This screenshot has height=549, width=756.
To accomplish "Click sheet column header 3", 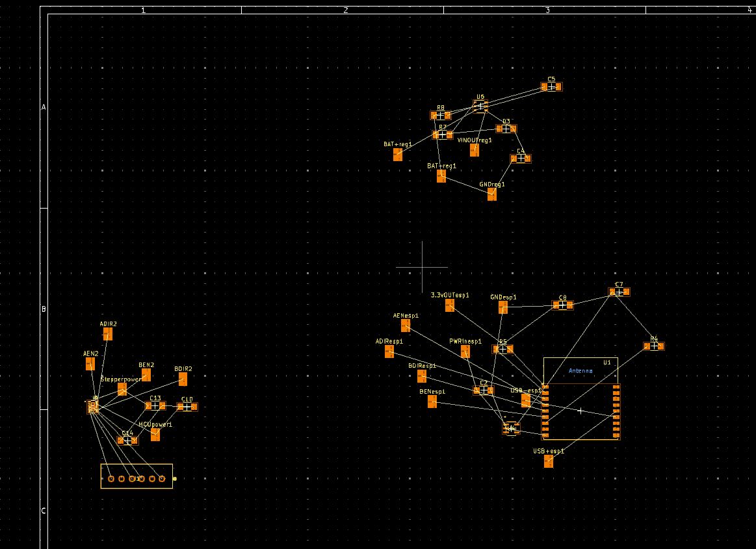I will coord(547,10).
